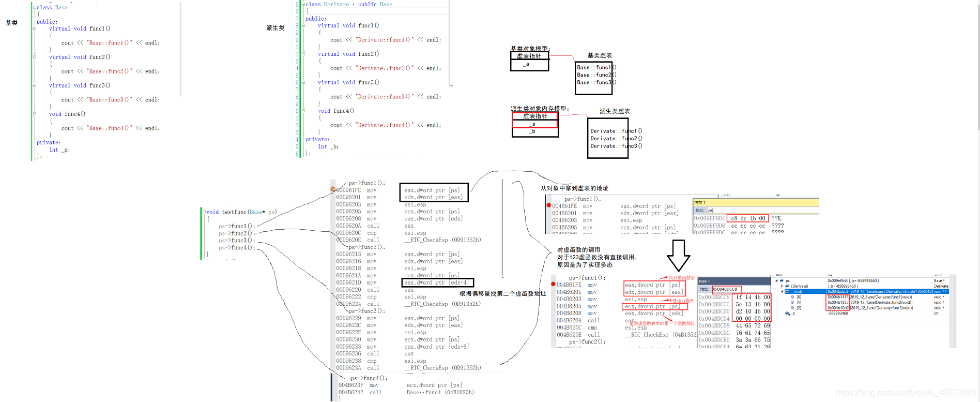Expand the [Derivate] node in watch window
This screenshot has height=402, width=980.
(x=782, y=286)
